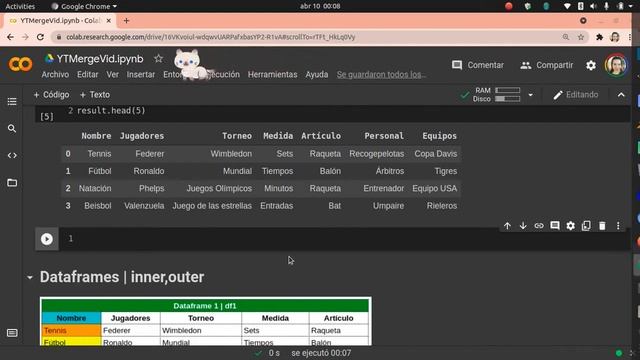Run the empty code cell
Screen dimensions: 640x360
47,239
